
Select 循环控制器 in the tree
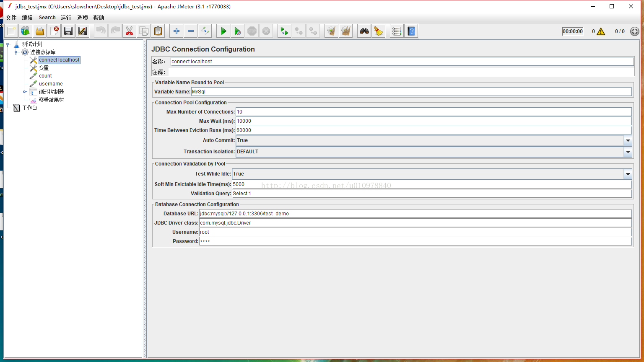[51, 92]
